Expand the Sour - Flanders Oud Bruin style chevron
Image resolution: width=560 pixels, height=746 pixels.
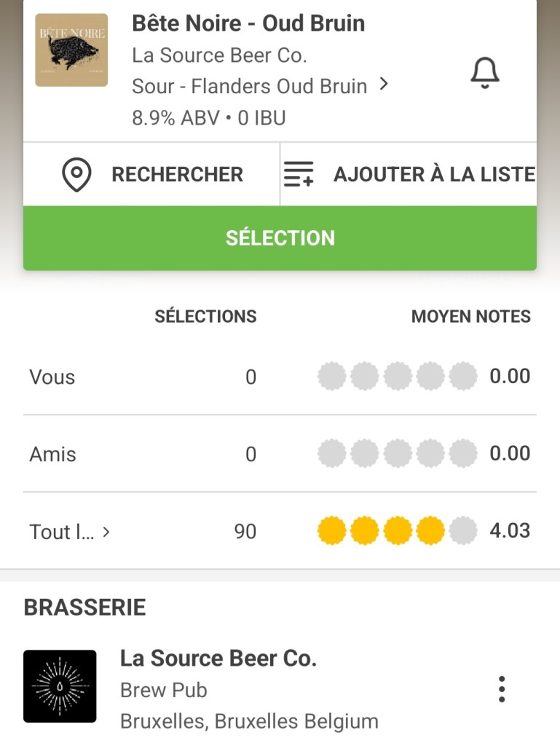384,85
